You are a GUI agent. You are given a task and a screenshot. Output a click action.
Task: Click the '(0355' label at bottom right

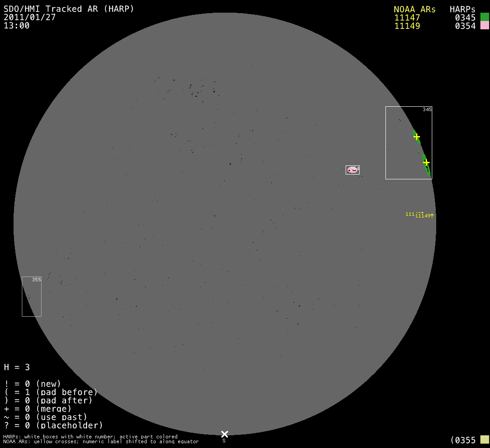[x=463, y=440]
